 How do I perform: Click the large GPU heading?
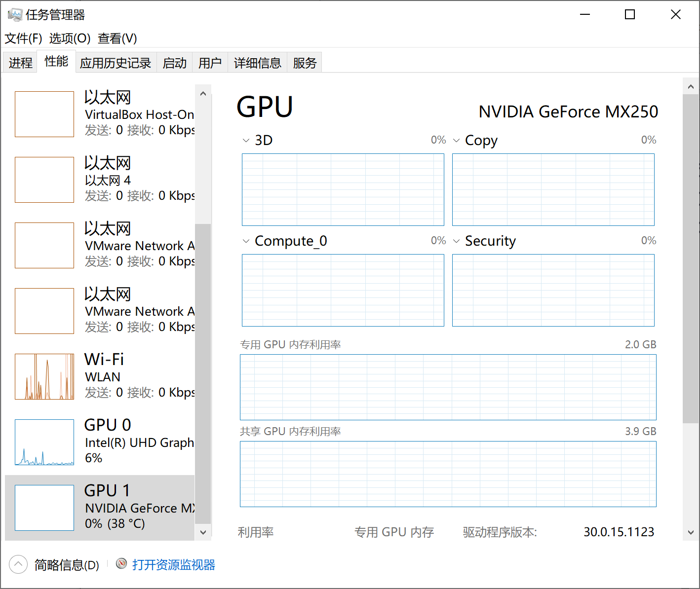click(265, 107)
